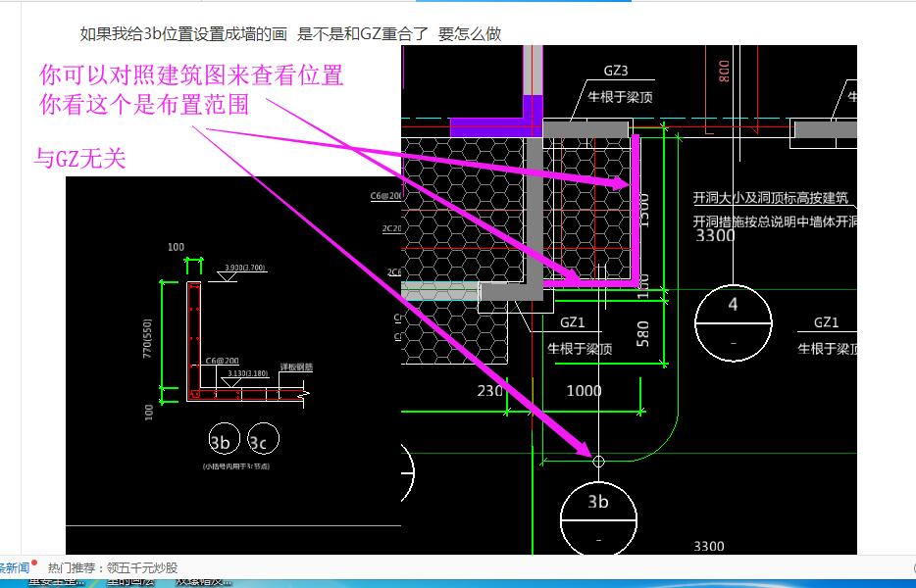Screen dimensions: 916x588
Task: Click the pink text 与GZ无关
Action: click(79, 158)
